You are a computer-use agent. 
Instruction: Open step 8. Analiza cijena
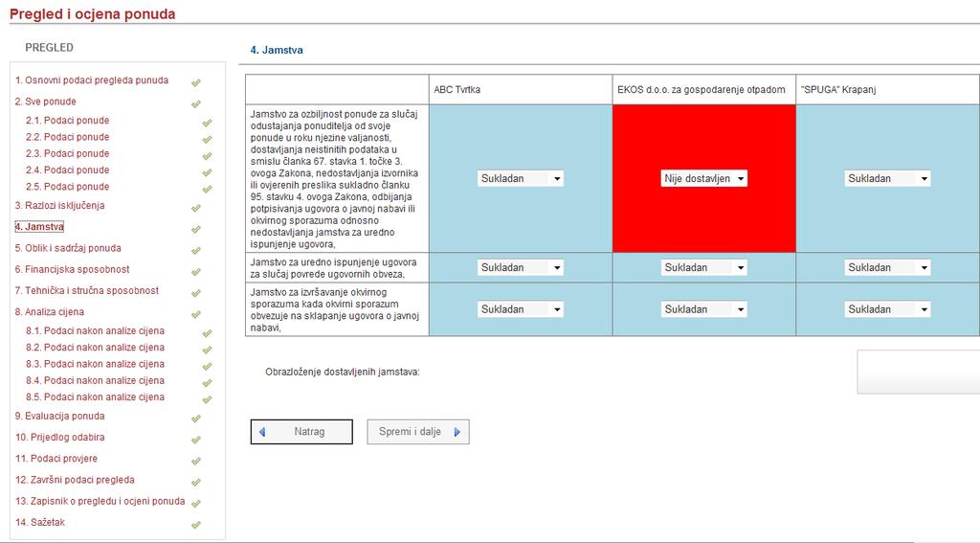[50, 311]
